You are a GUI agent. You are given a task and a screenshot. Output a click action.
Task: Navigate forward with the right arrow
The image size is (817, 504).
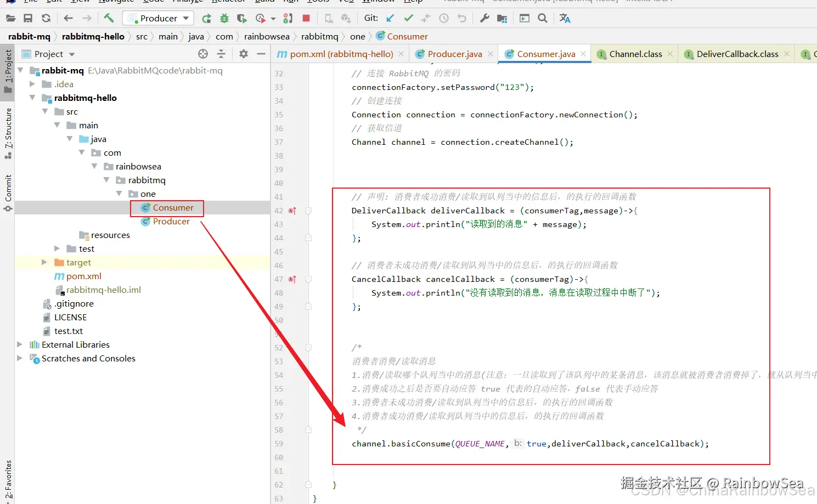click(x=87, y=19)
